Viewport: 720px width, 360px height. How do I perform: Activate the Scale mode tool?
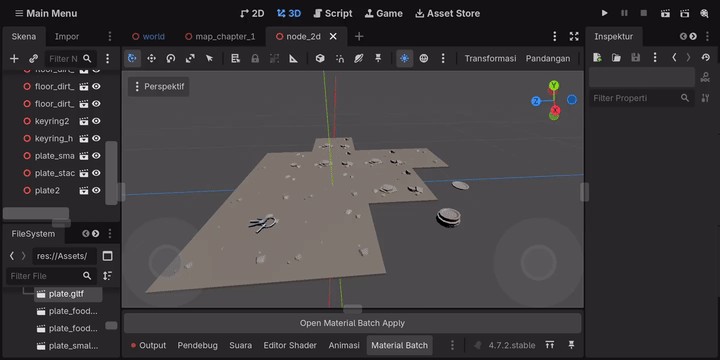tap(190, 58)
